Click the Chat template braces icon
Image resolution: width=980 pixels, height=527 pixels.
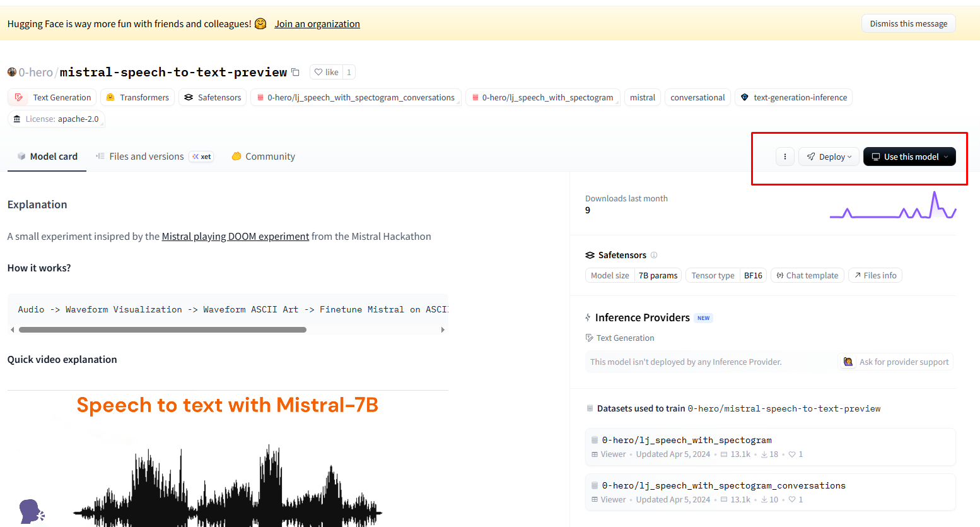pos(780,275)
